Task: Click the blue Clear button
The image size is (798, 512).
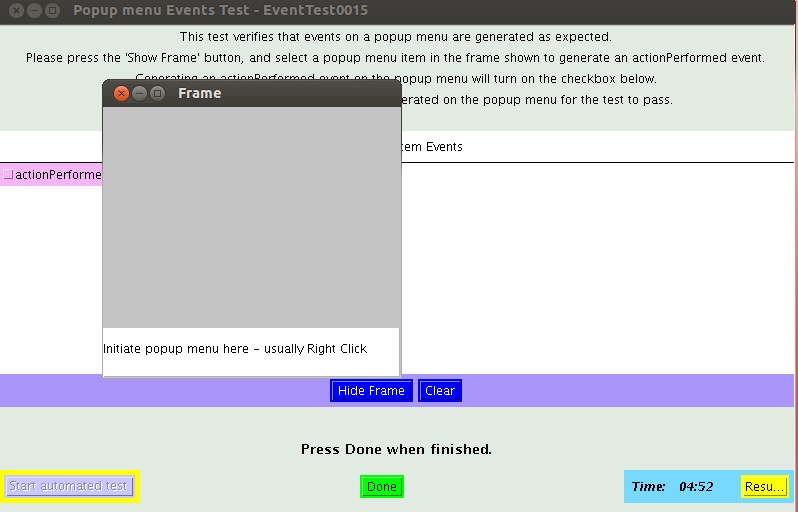Action: [439, 391]
